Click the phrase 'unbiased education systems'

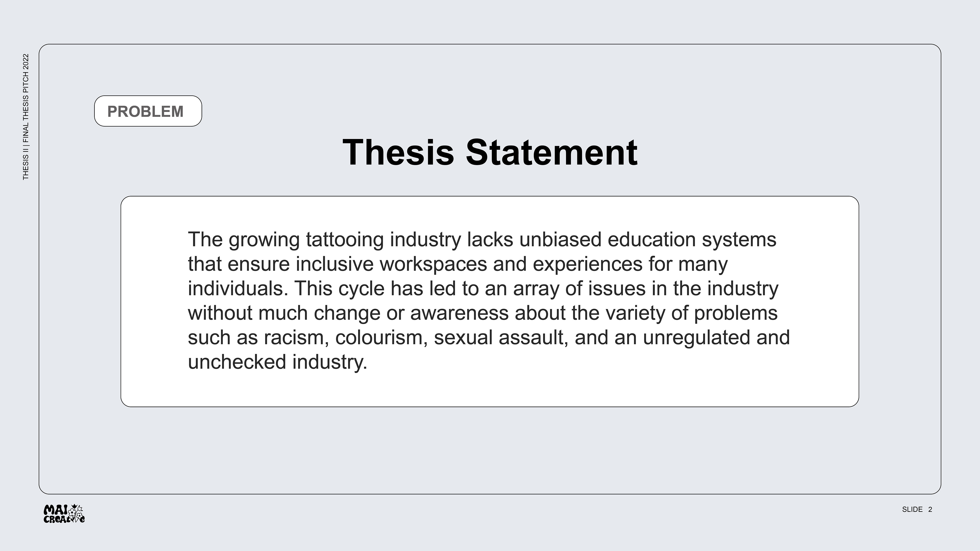coord(648,240)
